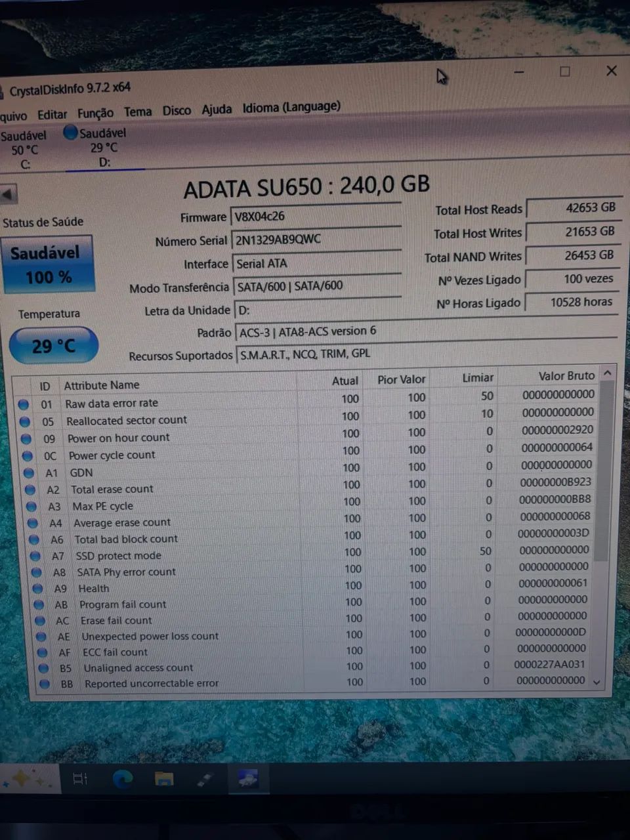The width and height of the screenshot is (630, 840).
Task: Click status icon of Total bad block count
Action: pos(34,539)
